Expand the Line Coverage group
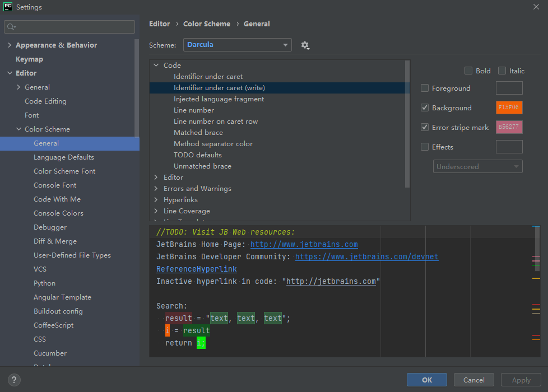 (156, 211)
